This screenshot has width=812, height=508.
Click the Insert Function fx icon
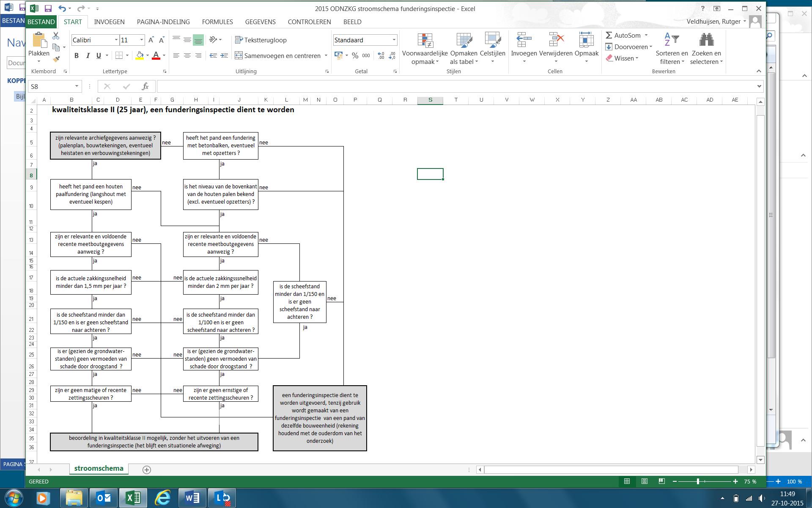click(x=145, y=86)
